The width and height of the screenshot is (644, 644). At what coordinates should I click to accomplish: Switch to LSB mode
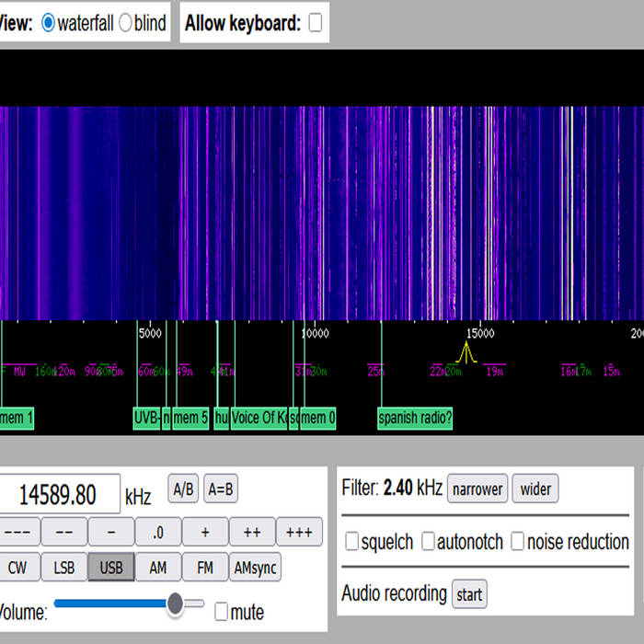[x=64, y=568]
